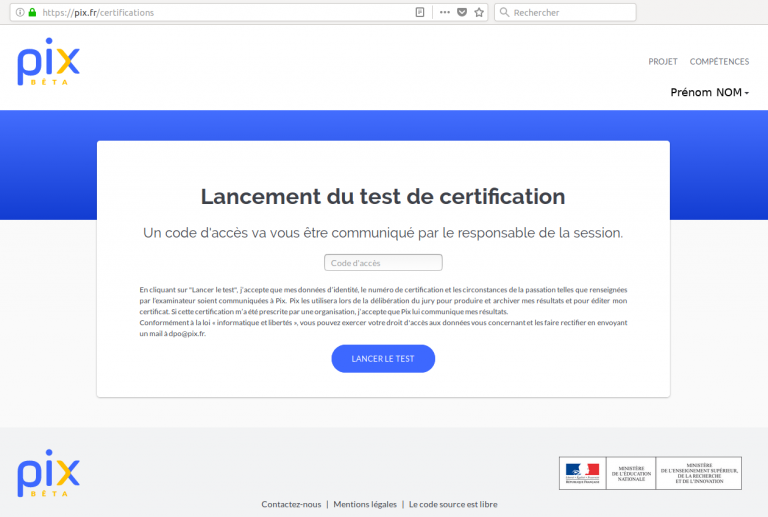Open the page actions three-dot menu
Image resolution: width=768 pixels, height=517 pixels.
444,13
